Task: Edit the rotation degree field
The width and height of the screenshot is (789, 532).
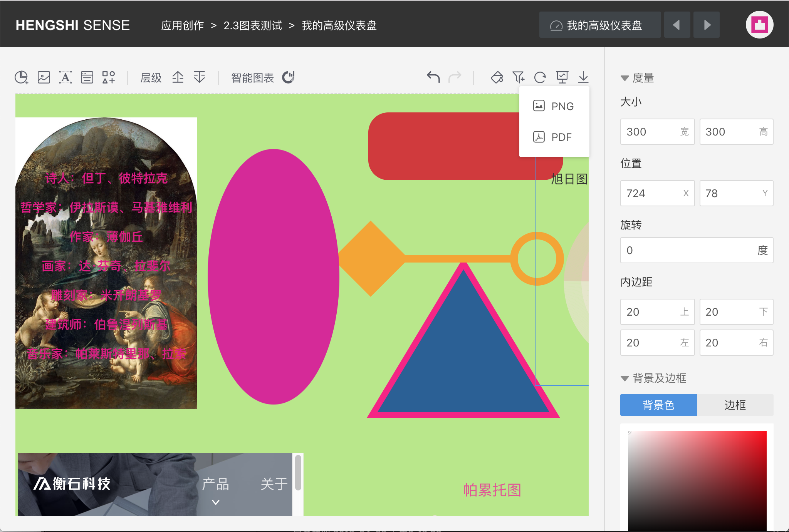Action: tap(697, 250)
